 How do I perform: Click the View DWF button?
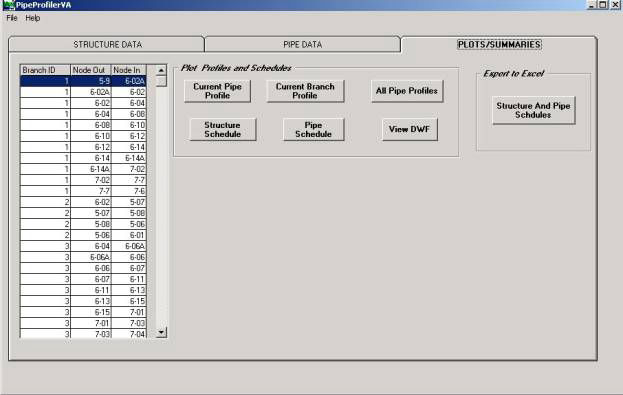(x=409, y=130)
